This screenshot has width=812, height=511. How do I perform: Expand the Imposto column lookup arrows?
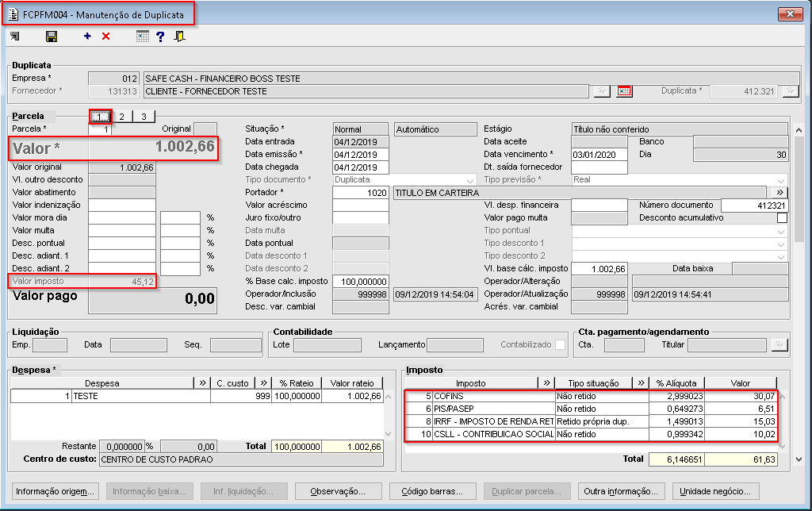tap(546, 383)
